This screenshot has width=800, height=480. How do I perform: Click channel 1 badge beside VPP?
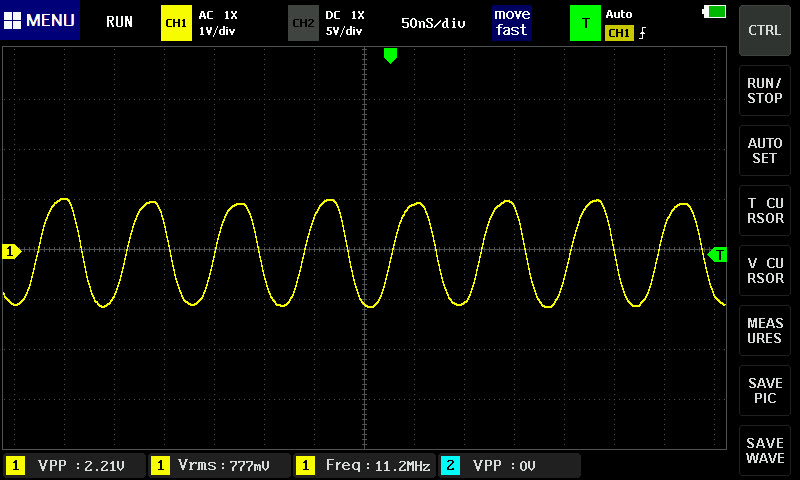[x=15, y=465]
